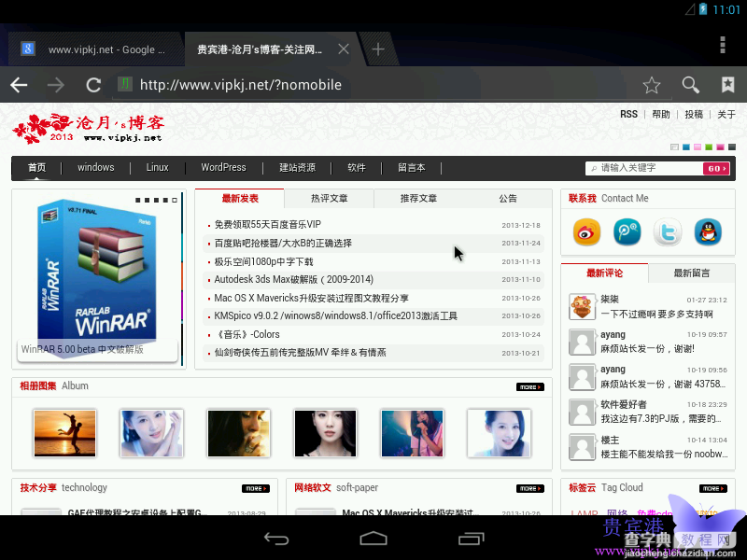Click the red GO search button
Screen dimensions: 747x560
pyautogui.click(x=716, y=169)
